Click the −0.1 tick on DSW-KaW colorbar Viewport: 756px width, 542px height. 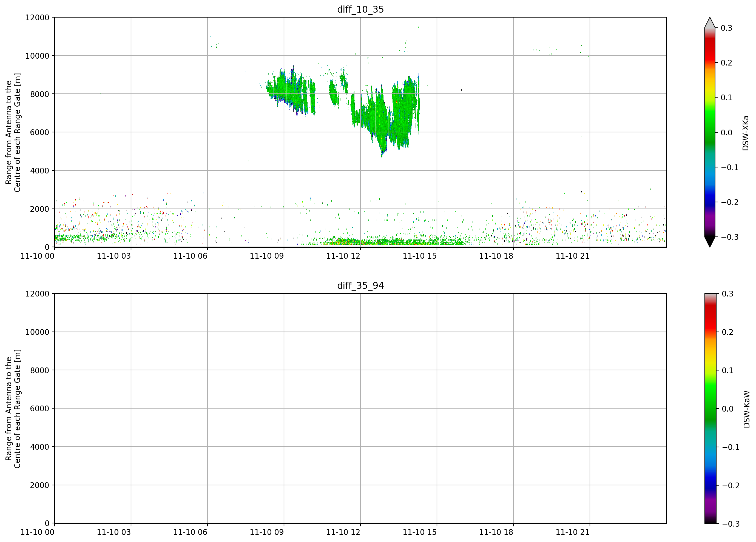731,447
